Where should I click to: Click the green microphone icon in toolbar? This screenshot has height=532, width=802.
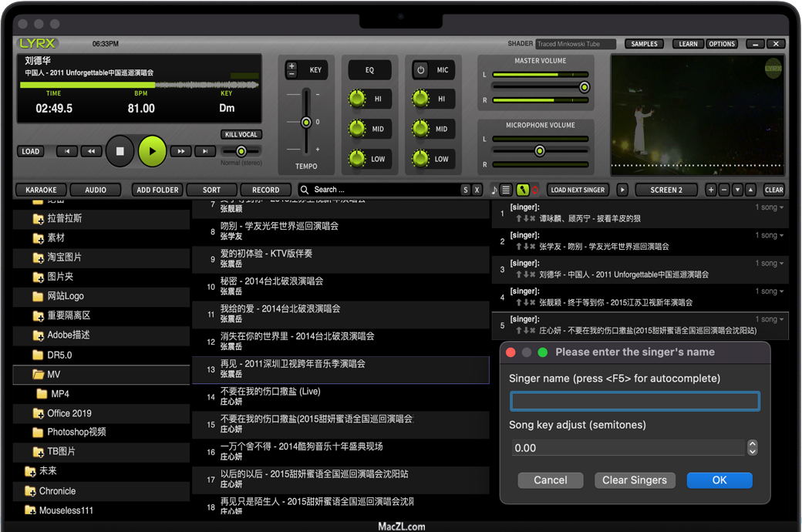(522, 190)
